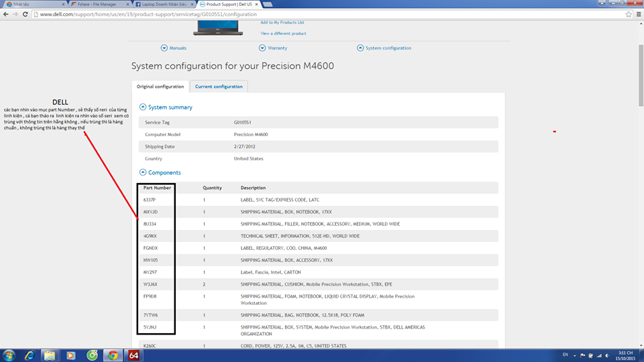Close the Fshare - File Manager tab
The height and width of the screenshot is (362, 644).
[x=127, y=4]
